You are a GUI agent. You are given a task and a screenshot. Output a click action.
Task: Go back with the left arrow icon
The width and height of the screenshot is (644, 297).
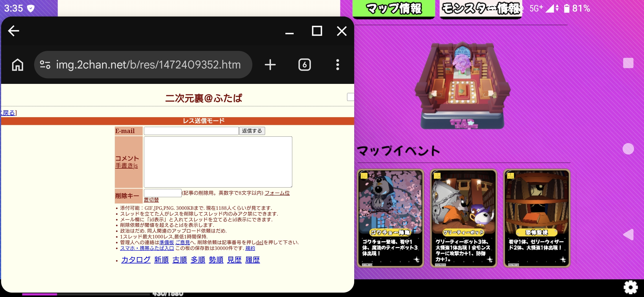pos(13,31)
